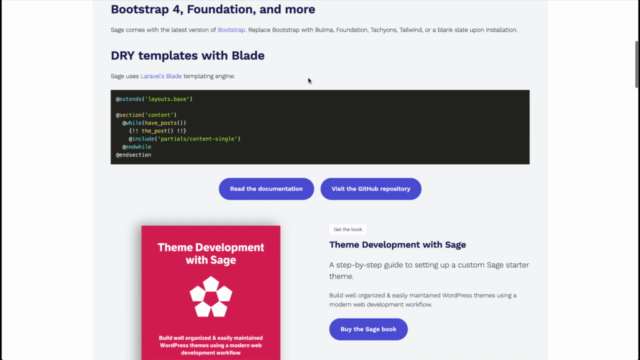Click code line @section('content')
This screenshot has height=360, width=640.
(146, 115)
